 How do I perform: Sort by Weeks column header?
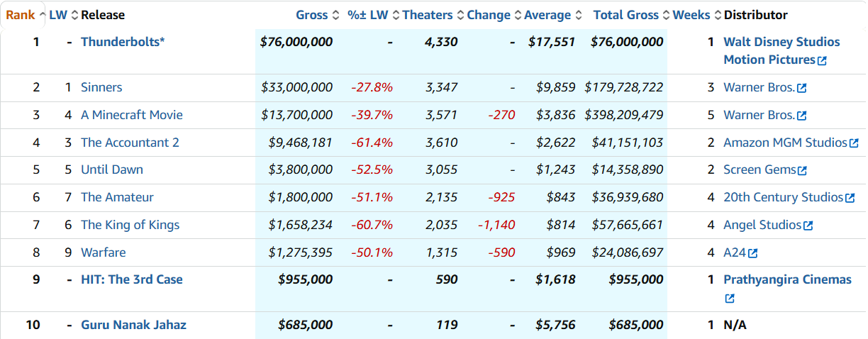tap(691, 15)
